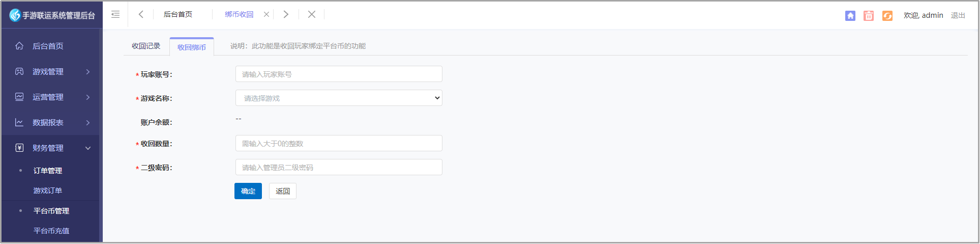980x244 pixels.
Task: Switch to the 收回记录 tab
Action: [146, 46]
